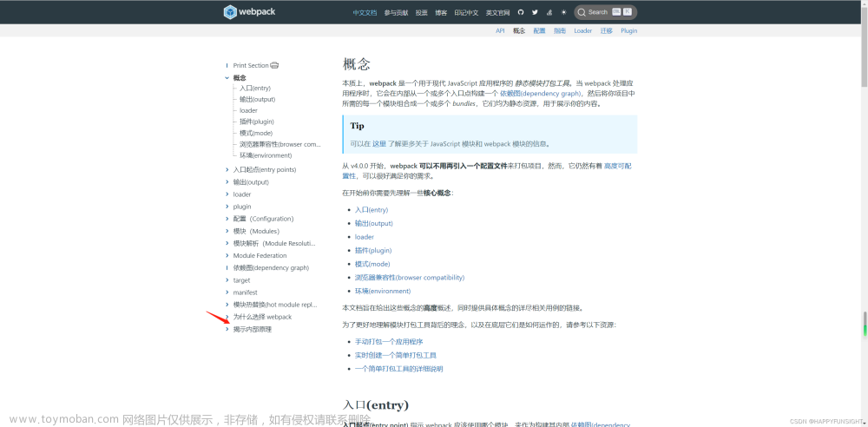
Task: Open the Twitter bird icon link
Action: click(535, 12)
